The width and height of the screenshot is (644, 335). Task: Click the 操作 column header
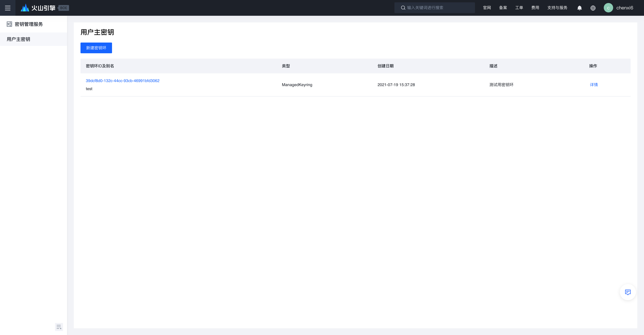pyautogui.click(x=593, y=66)
